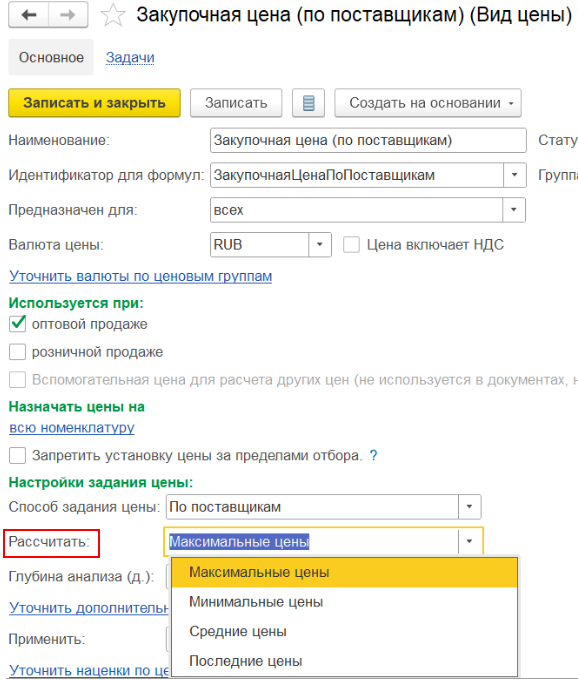Open the Уточнить дополнительные link
This screenshot has height=680, width=578.
(x=89, y=608)
